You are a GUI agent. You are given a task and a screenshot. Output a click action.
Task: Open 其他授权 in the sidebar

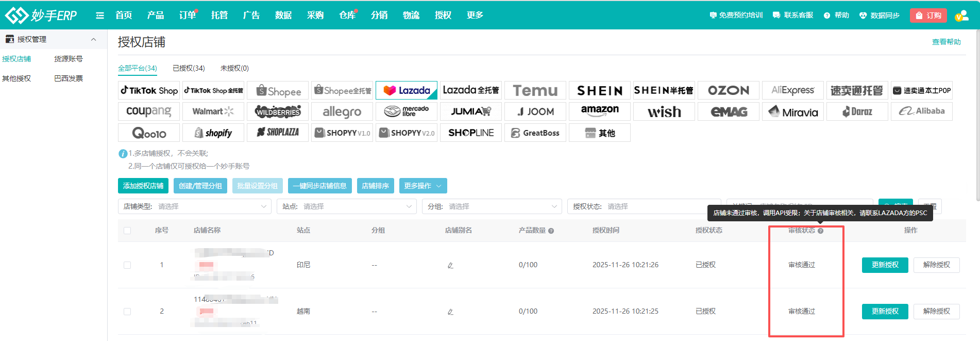click(x=16, y=78)
